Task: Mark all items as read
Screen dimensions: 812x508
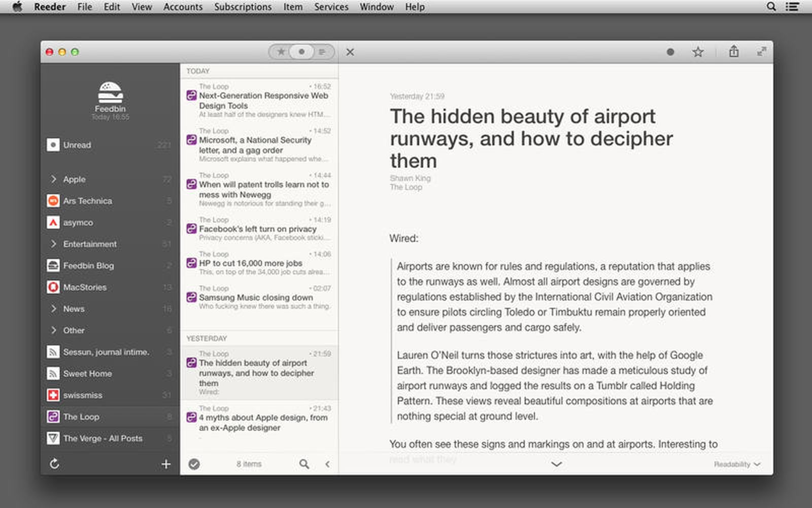Action: click(194, 464)
